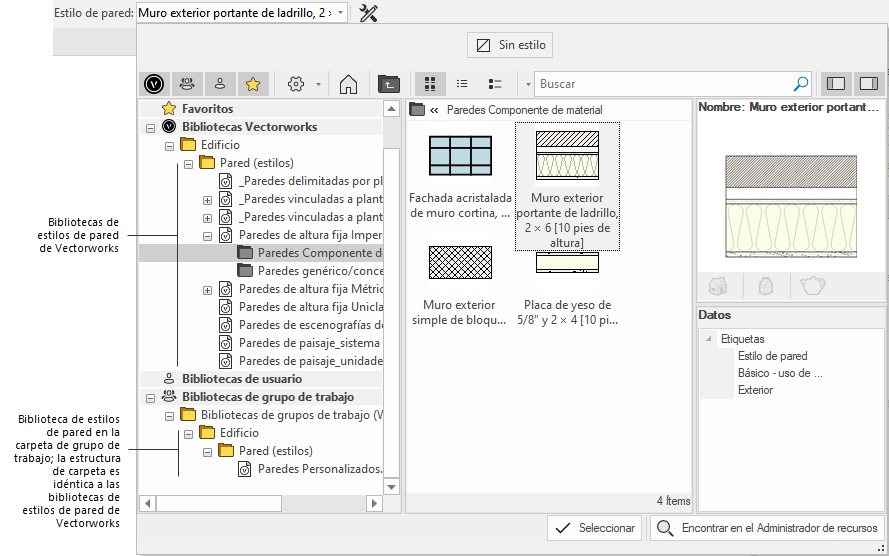Open search options dropdown arrow
Screen dimensions: 889x556
pos(528,84)
